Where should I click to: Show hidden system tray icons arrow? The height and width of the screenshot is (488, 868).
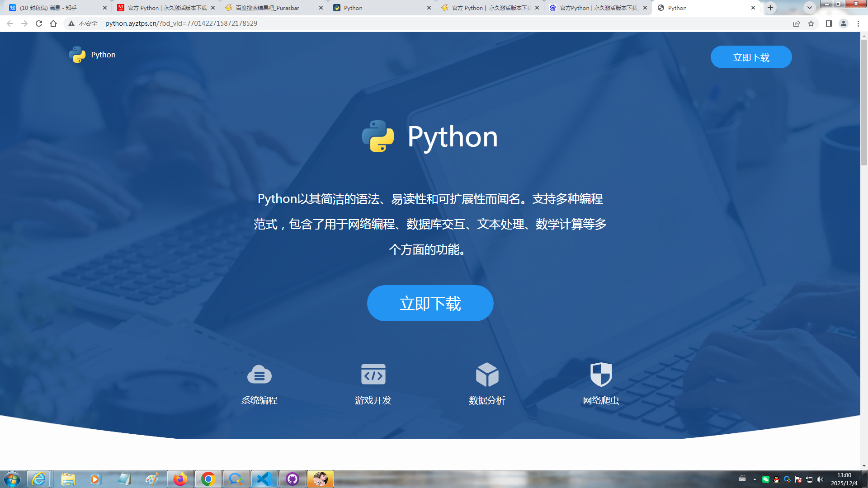pos(755,479)
